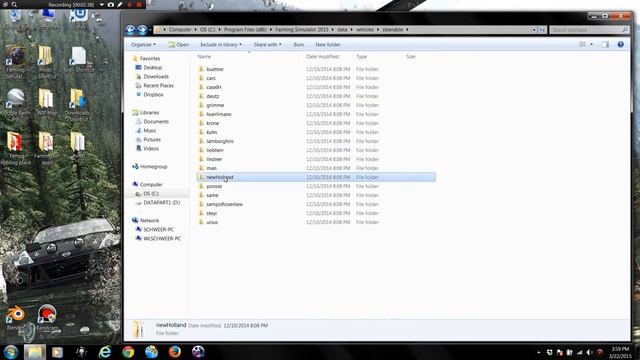Open the Organize menu
This screenshot has height=360, width=640.
coord(143,44)
